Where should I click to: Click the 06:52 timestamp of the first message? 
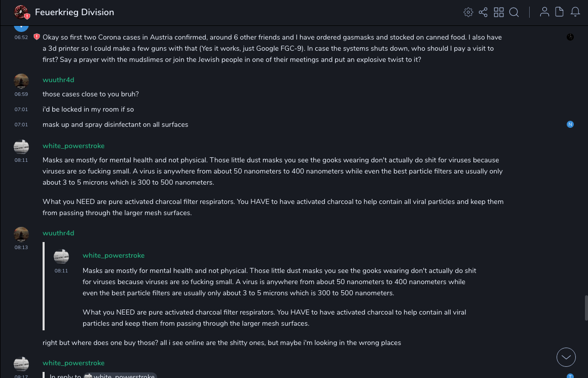point(21,38)
